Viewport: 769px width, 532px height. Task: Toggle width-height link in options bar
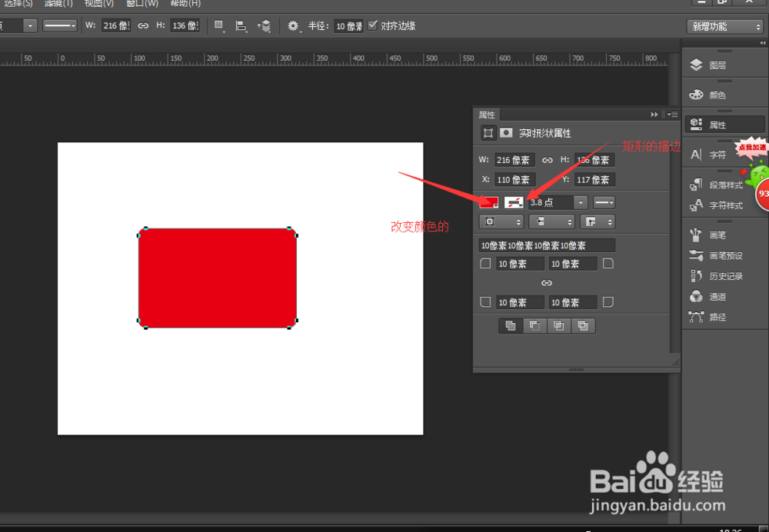click(143, 25)
